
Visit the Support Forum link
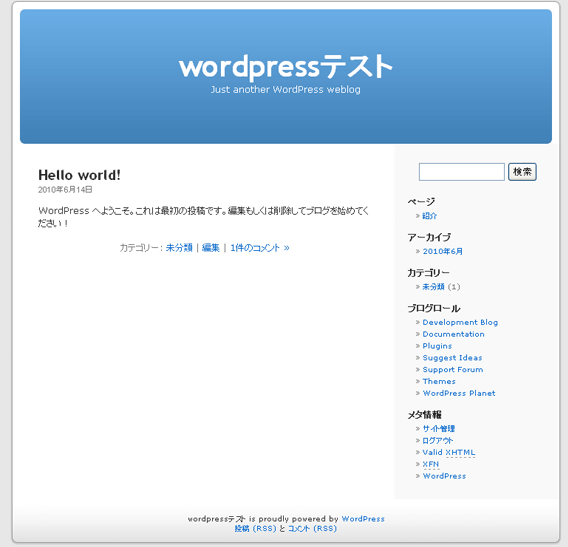453,369
